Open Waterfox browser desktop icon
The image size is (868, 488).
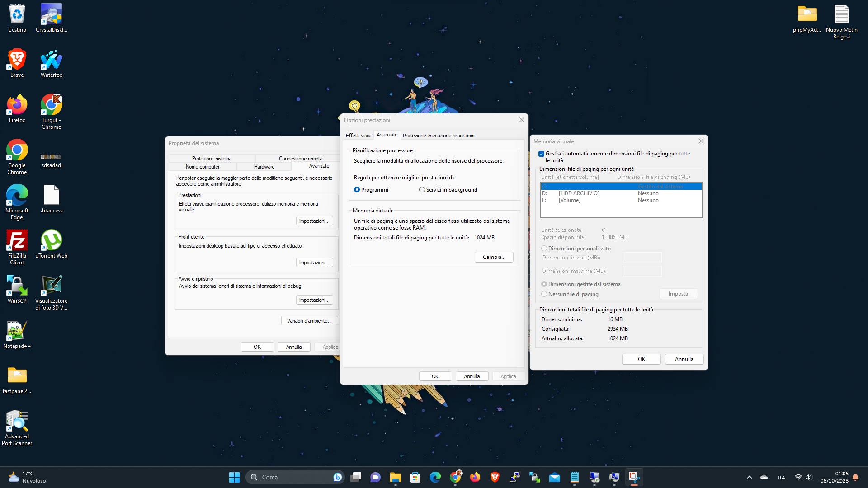click(x=51, y=59)
